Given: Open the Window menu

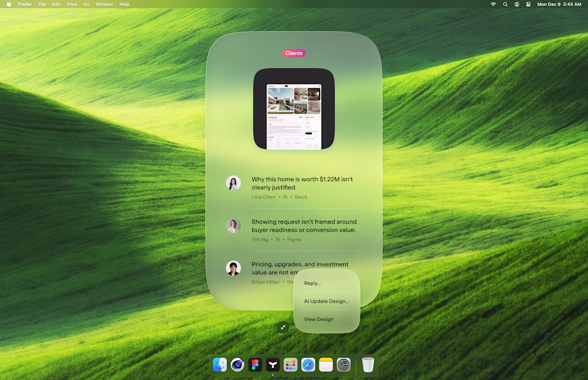Looking at the screenshot, I should pos(104,4).
